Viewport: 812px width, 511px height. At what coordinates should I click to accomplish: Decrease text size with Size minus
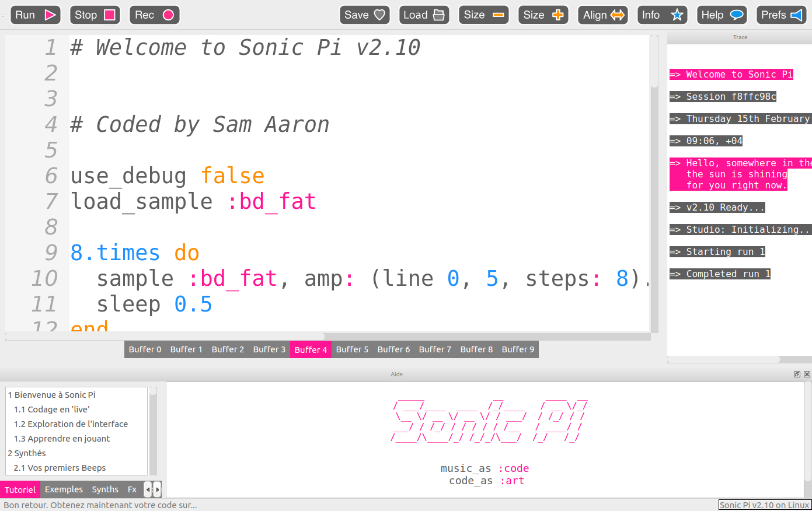pos(483,15)
